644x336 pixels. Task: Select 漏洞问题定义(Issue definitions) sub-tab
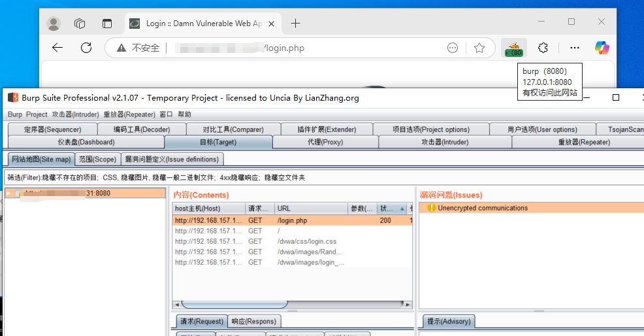[x=172, y=159]
